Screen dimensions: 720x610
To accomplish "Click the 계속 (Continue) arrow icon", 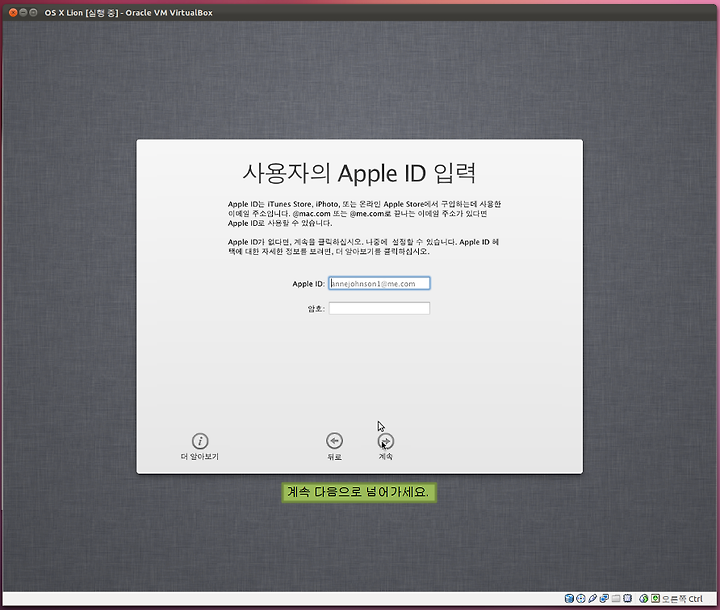I will click(386, 441).
